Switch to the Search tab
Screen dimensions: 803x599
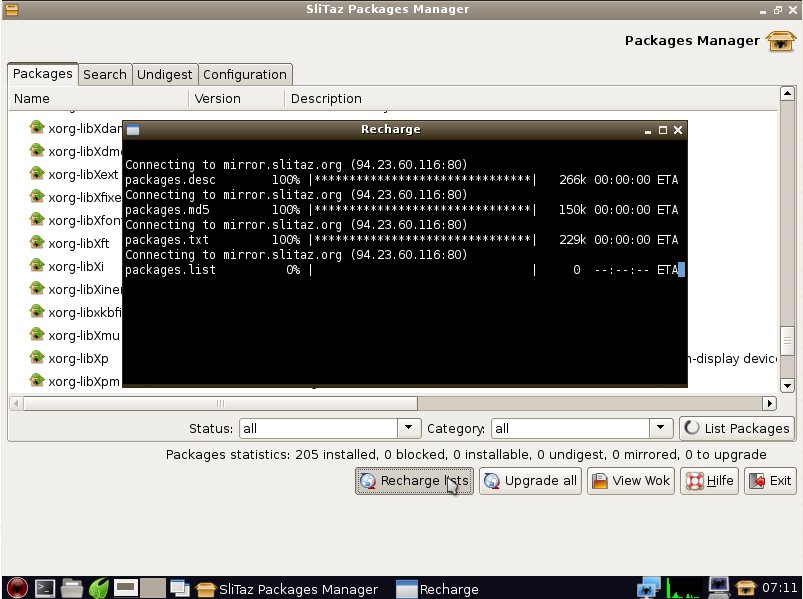(105, 75)
